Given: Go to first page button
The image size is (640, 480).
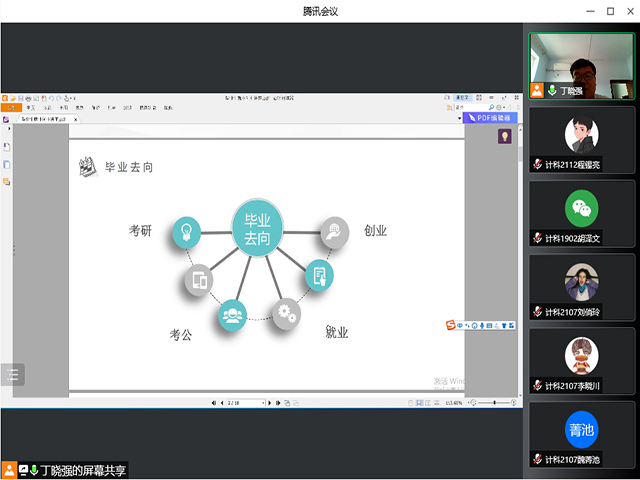Looking at the screenshot, I should [x=213, y=403].
